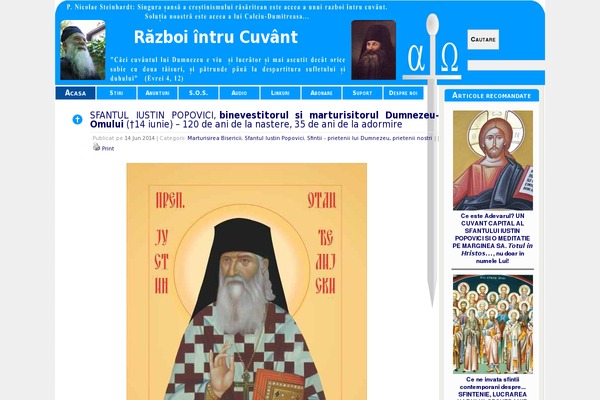Screen dimensions: 600x400
Task: Click the blue cross icon beside article title
Action: [77, 119]
